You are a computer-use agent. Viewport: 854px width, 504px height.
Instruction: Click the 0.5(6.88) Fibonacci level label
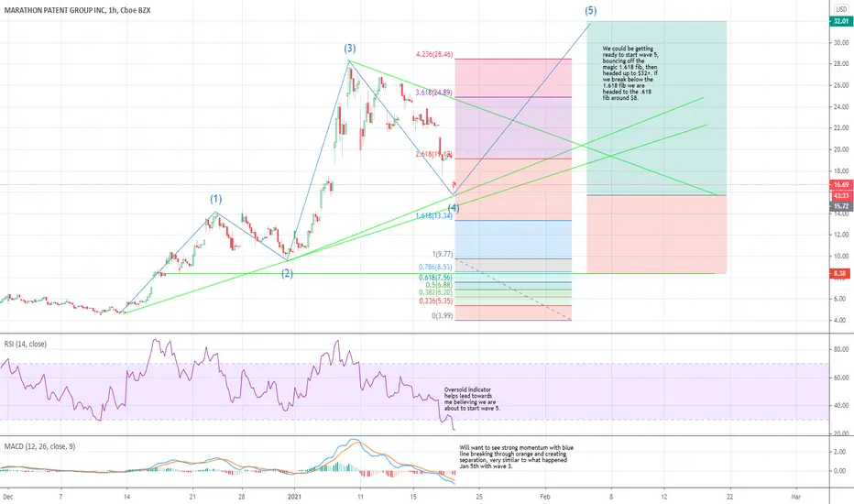tap(439, 285)
